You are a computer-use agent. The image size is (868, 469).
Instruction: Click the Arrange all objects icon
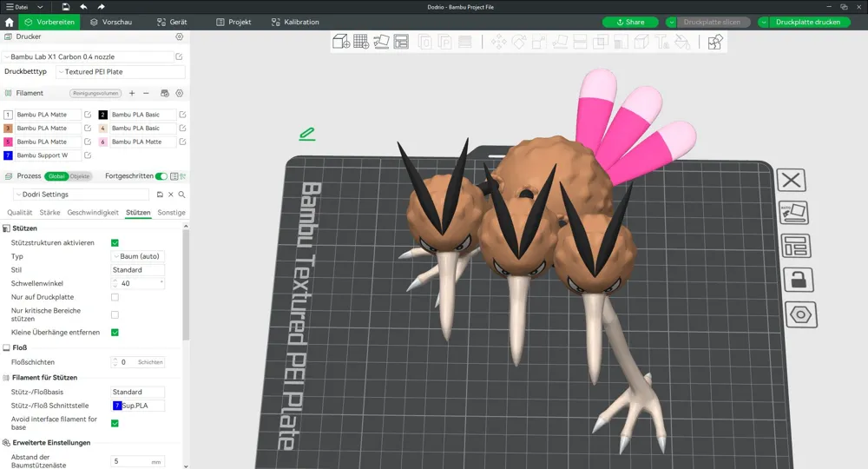pos(401,42)
